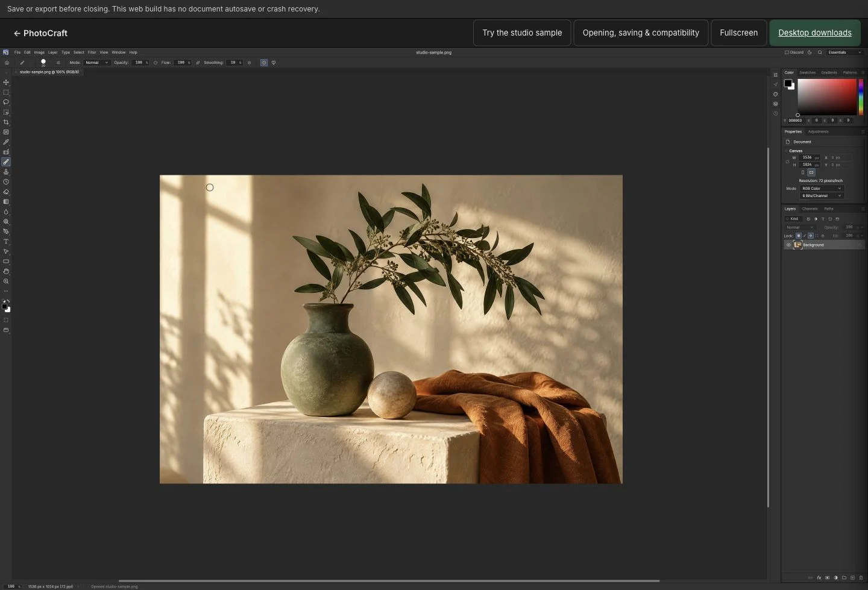Screen dimensions: 868x590
Task: Select the Hand tool
Action: pyautogui.click(x=6, y=271)
